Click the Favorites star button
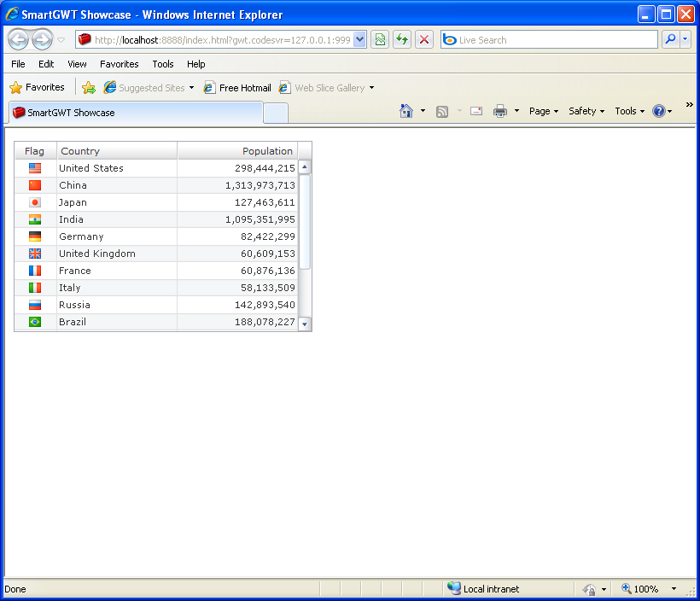The image size is (700, 601). pyautogui.click(x=37, y=88)
